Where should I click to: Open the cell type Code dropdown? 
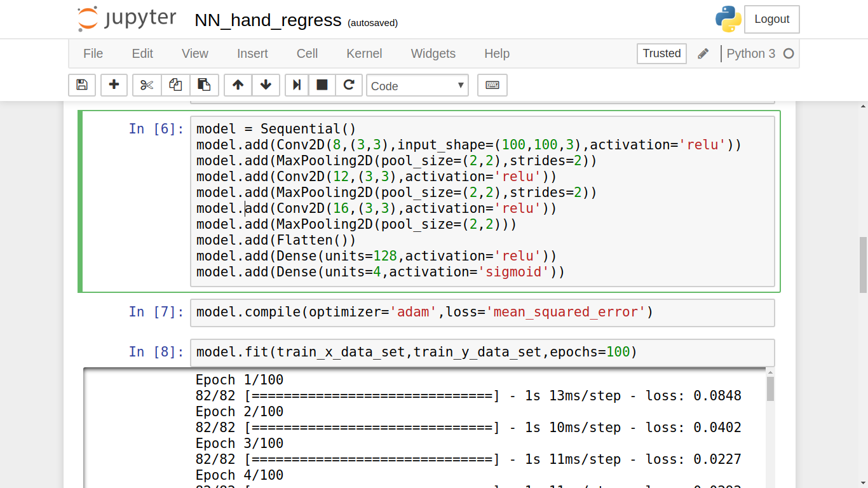[417, 86]
